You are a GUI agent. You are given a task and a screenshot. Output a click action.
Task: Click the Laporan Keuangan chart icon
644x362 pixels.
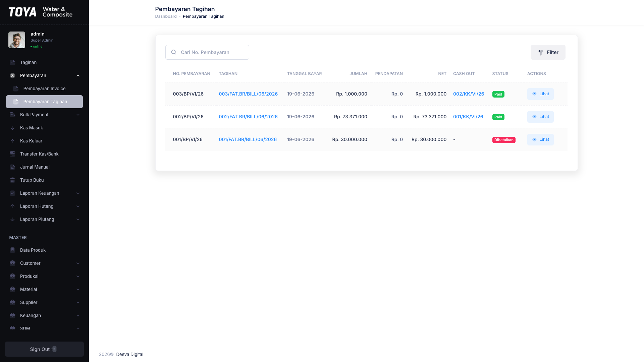point(12,193)
